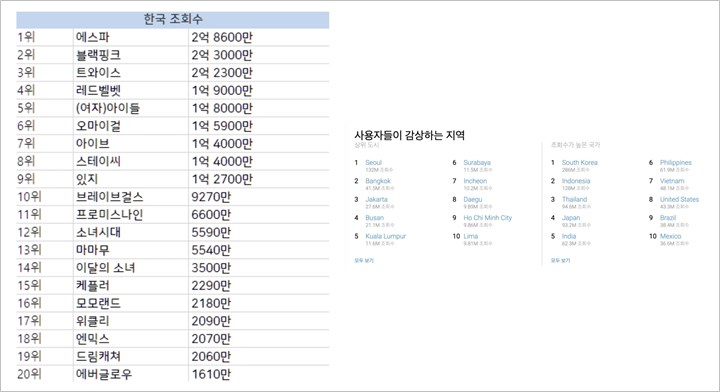This screenshot has width=720, height=392.
Task: Select the 브레이브걸스 cell
Action: click(131, 197)
